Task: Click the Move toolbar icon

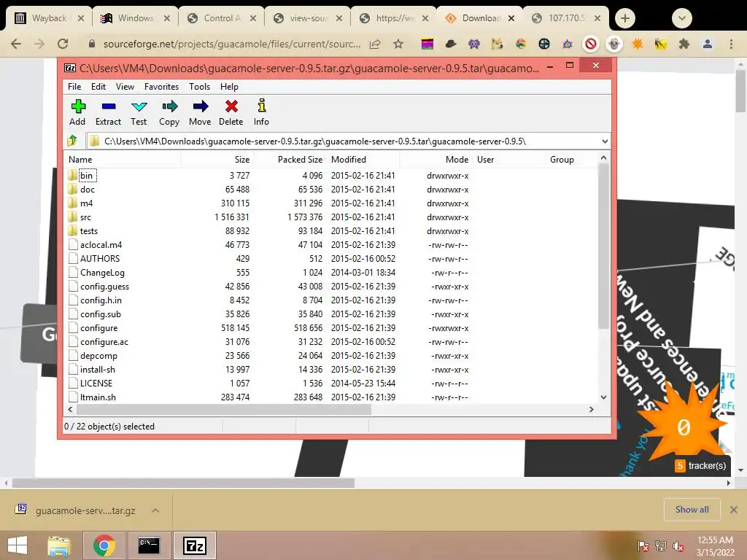Action: (x=200, y=112)
